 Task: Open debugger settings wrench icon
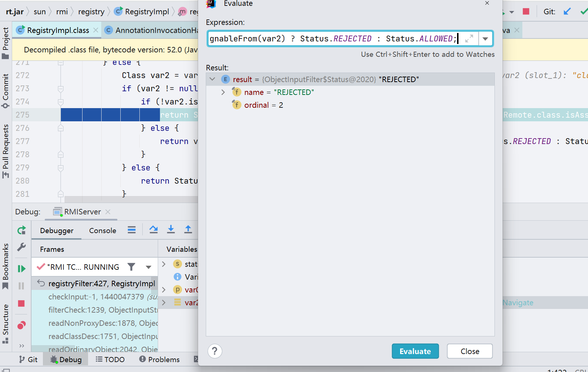point(22,247)
